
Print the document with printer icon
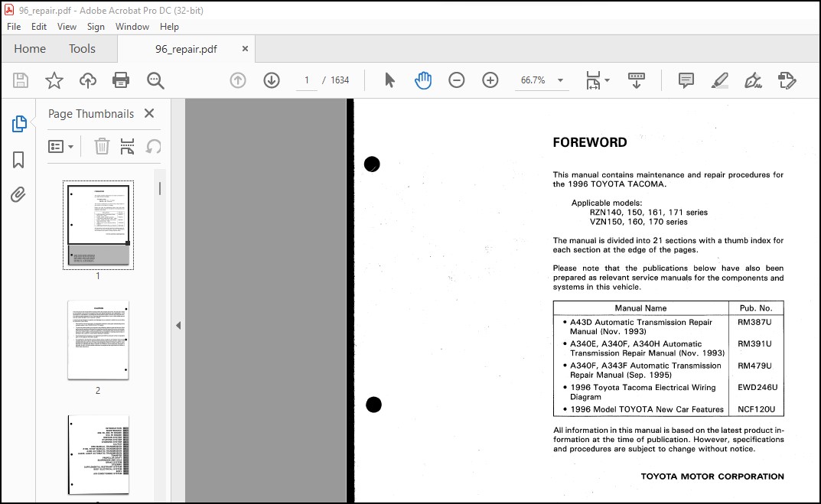[x=121, y=80]
